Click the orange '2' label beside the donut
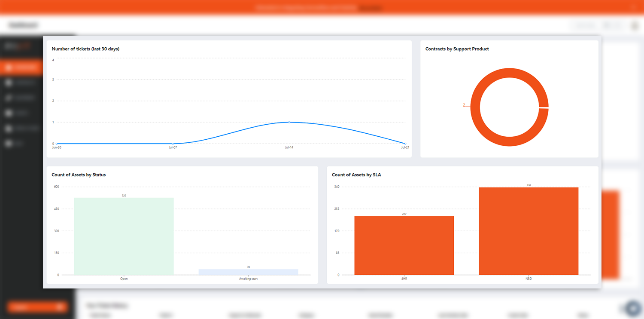644x319 pixels. point(464,105)
